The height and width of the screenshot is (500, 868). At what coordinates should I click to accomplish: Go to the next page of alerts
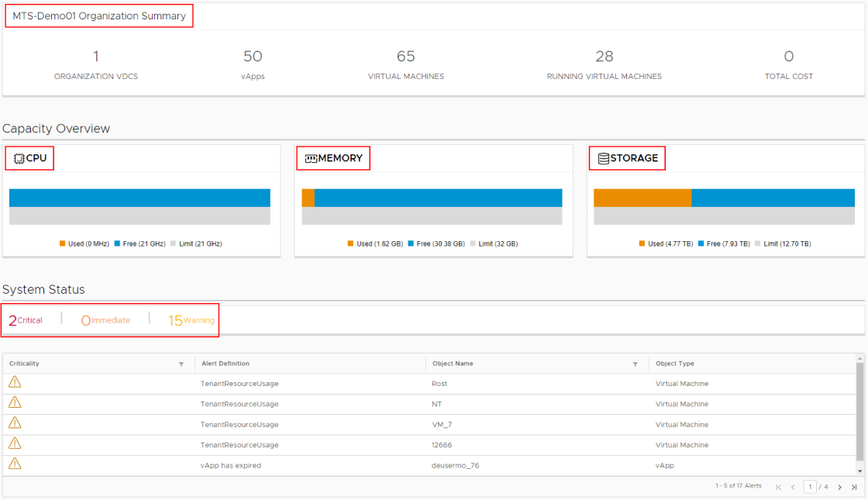coord(839,487)
